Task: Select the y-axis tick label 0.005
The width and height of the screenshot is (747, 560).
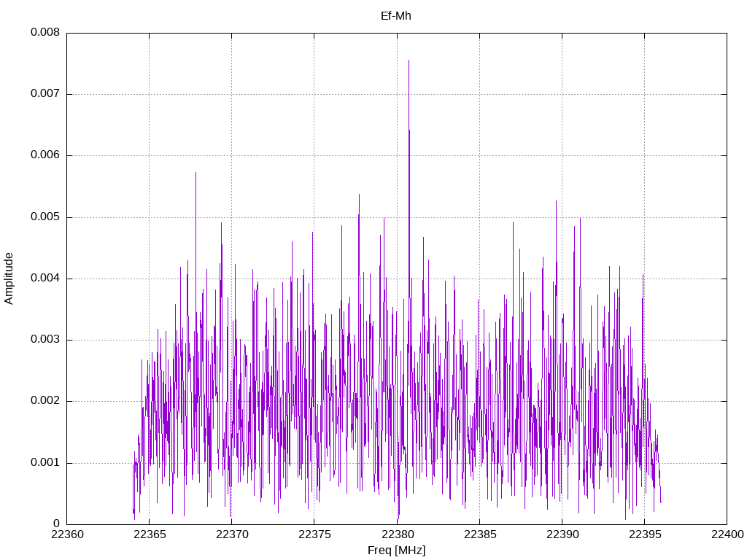Action: pos(45,217)
